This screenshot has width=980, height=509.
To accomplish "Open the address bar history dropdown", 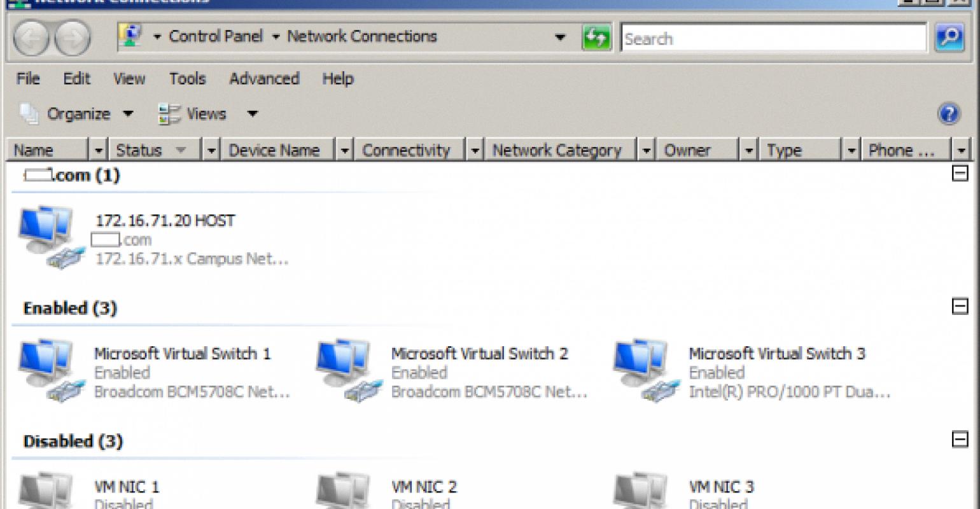I will coord(560,38).
